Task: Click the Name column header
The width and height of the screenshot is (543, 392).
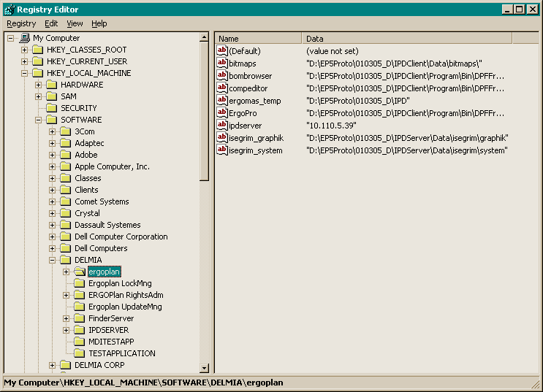Action: [258, 39]
